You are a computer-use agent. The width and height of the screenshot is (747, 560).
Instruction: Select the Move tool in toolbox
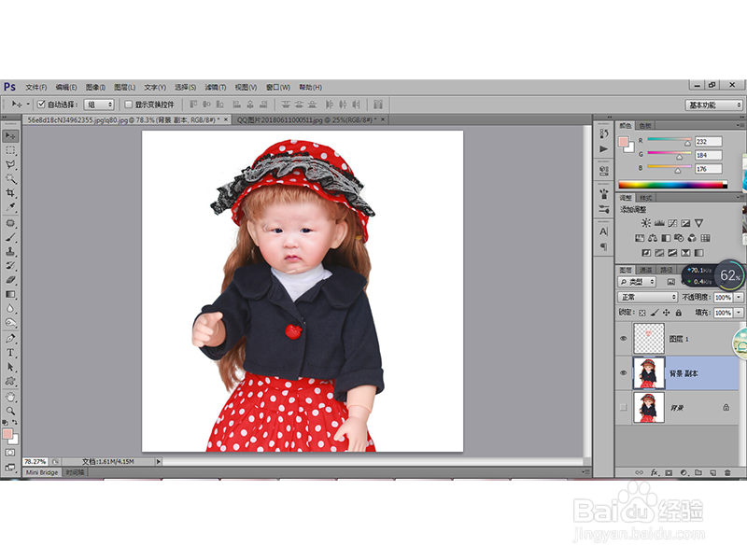pyautogui.click(x=10, y=136)
